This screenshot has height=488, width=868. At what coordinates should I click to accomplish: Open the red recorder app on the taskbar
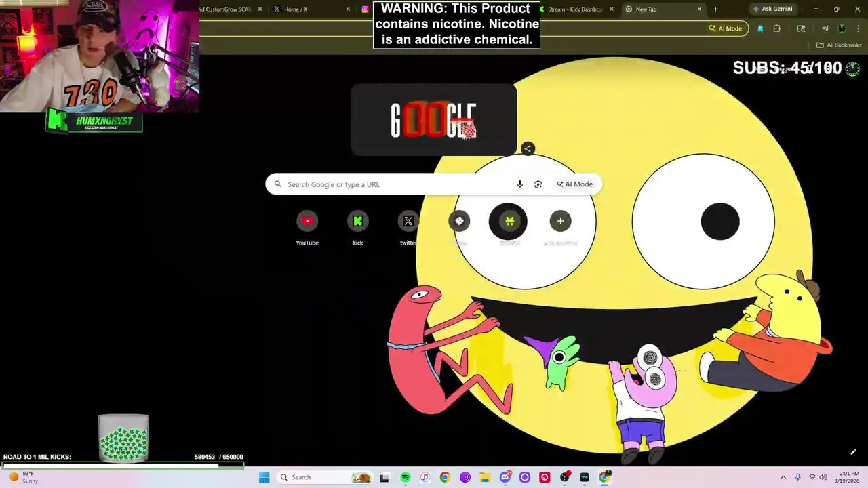[545, 477]
